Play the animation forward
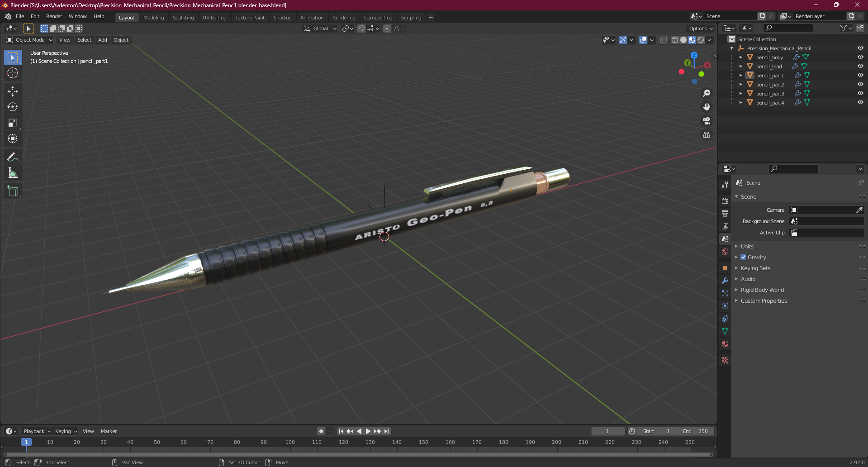Screen dimensions: 868x467 click(x=368, y=431)
